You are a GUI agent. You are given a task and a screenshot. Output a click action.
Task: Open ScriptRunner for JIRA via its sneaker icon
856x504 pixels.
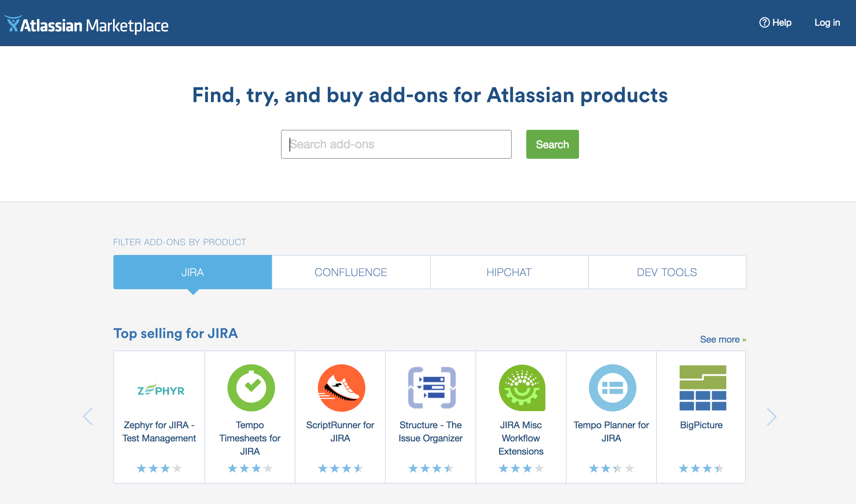point(341,387)
